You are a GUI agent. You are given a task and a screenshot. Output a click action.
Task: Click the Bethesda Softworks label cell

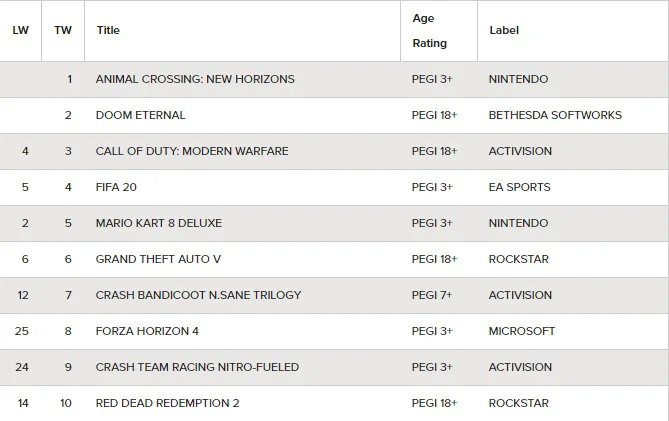point(573,115)
